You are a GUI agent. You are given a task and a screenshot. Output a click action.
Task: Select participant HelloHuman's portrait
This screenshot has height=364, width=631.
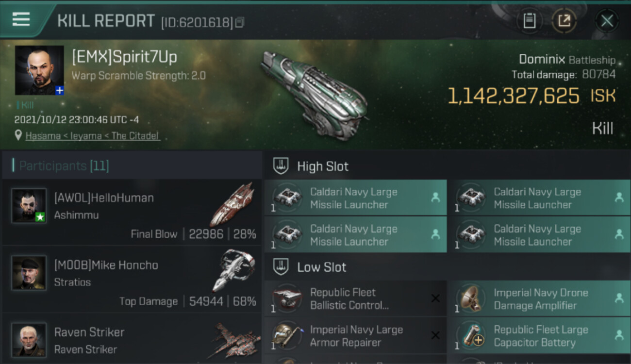pos(29,206)
